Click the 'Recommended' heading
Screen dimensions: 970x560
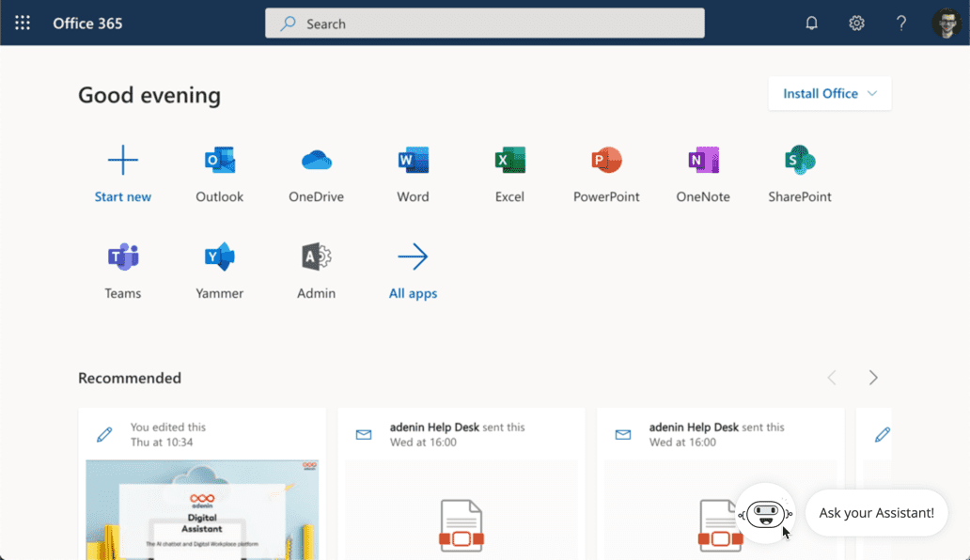[130, 378]
